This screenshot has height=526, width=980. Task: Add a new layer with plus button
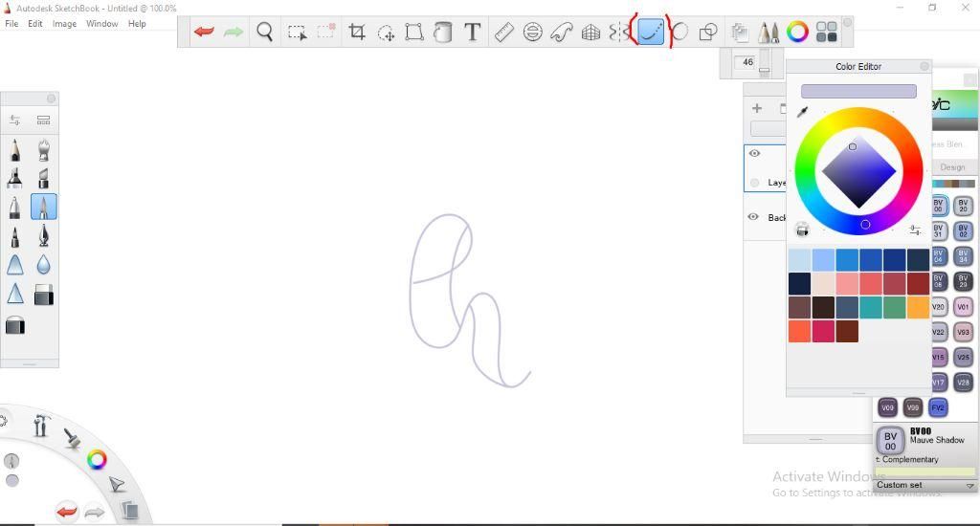(757, 108)
